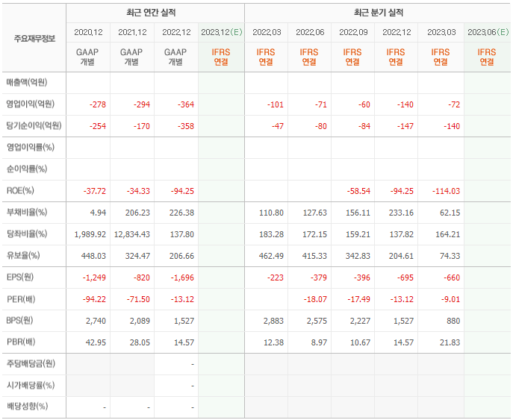Click PER value -71.50
The width and height of the screenshot is (513, 420).
(138, 299)
